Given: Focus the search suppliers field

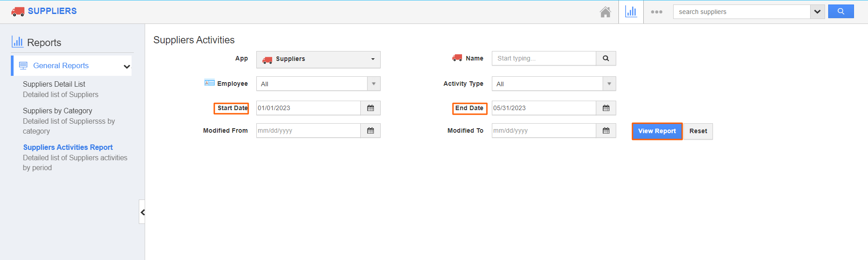Looking at the screenshot, I should [742, 12].
